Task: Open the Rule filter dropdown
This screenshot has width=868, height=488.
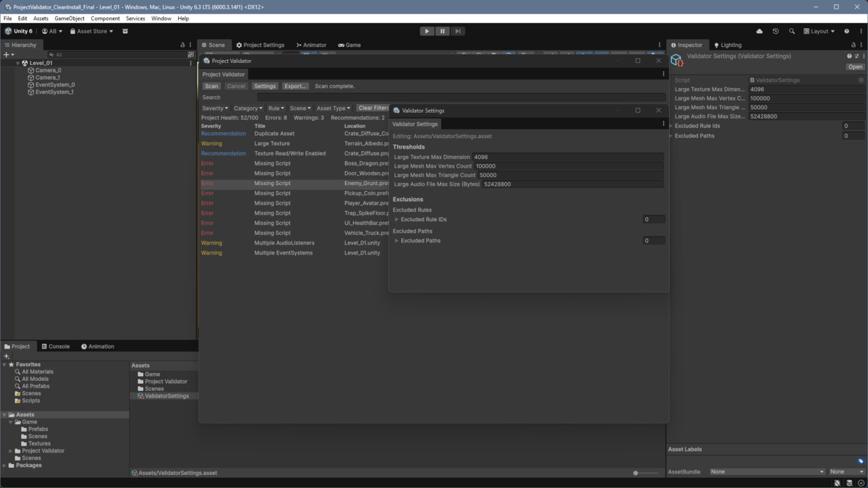Action: (x=276, y=108)
